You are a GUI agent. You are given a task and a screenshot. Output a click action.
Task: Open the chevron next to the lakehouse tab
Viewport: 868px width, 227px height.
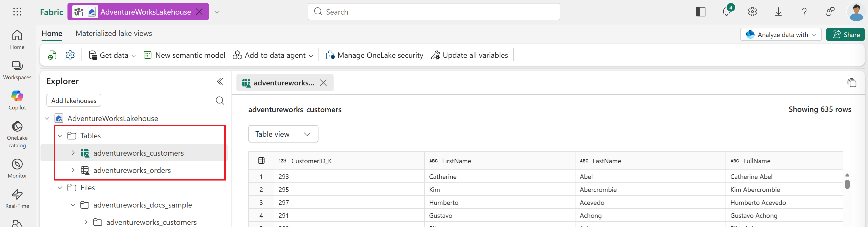tap(217, 12)
